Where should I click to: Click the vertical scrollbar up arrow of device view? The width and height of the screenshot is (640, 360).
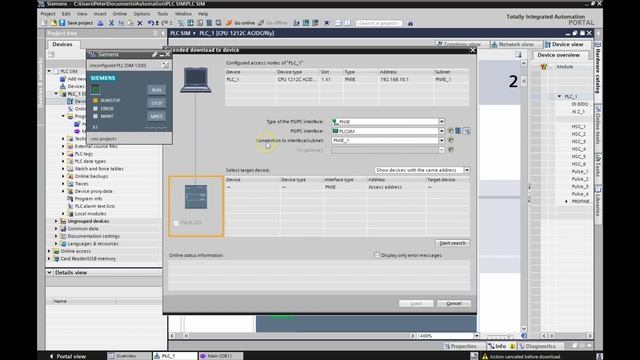(x=524, y=63)
